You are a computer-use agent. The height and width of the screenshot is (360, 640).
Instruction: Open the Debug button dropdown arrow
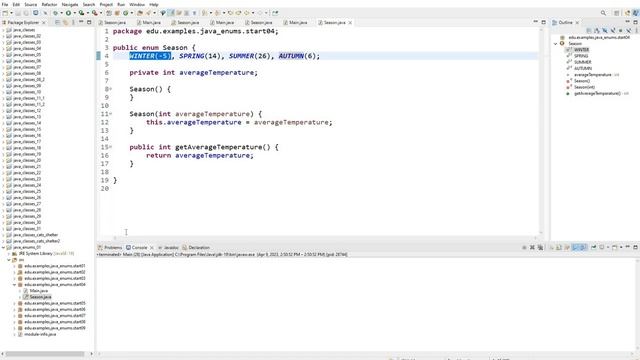pos(62,13)
